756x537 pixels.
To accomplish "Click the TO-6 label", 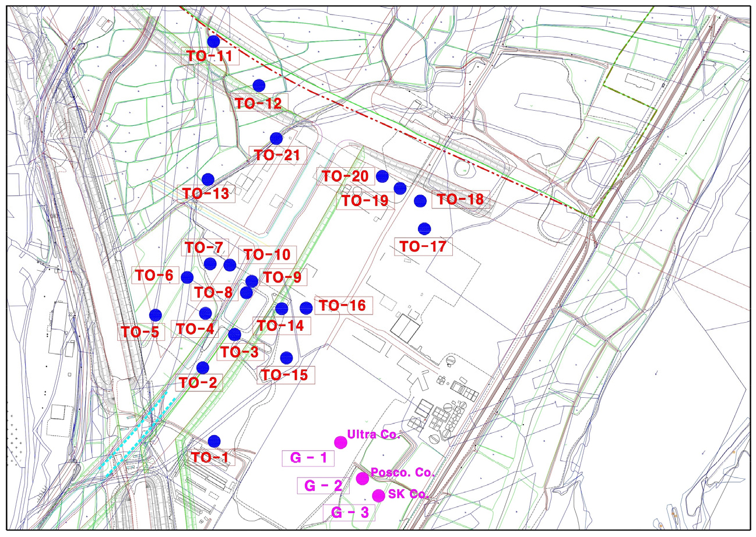I will click(154, 275).
